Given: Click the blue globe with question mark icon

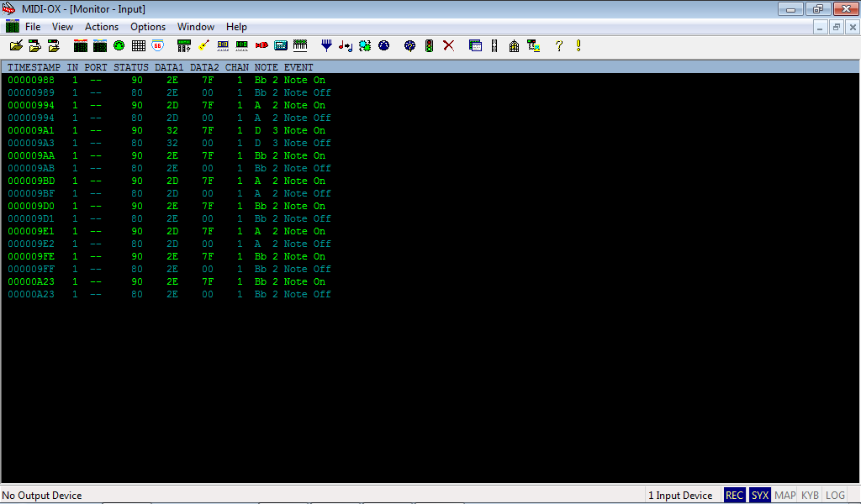Looking at the screenshot, I should pos(409,46).
